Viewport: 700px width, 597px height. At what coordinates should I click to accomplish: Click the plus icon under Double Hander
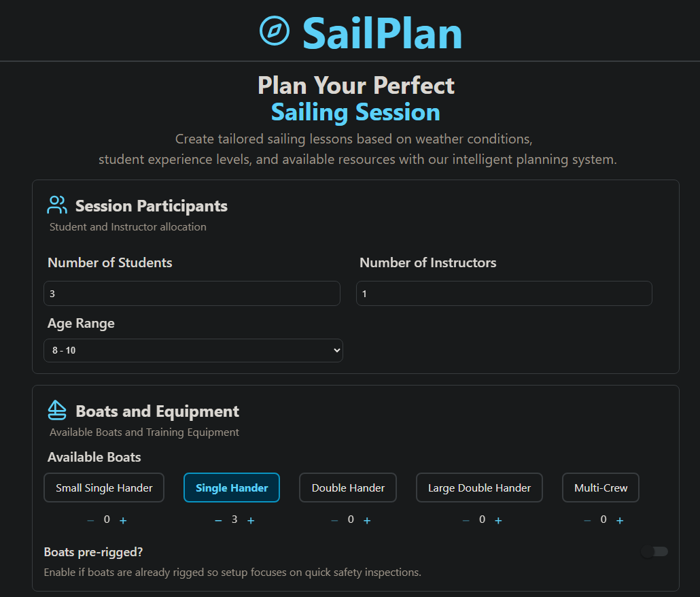(367, 519)
